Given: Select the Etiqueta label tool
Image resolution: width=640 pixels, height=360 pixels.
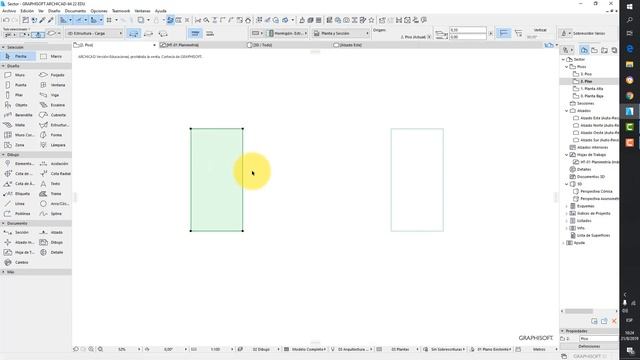Looking at the screenshot, I should [x=18, y=194].
